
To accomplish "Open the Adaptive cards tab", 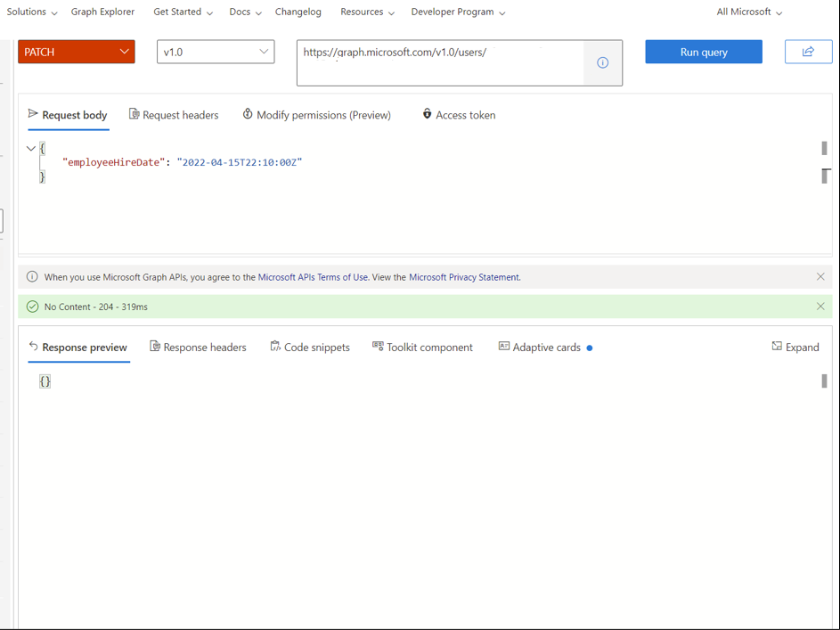I will [x=545, y=348].
